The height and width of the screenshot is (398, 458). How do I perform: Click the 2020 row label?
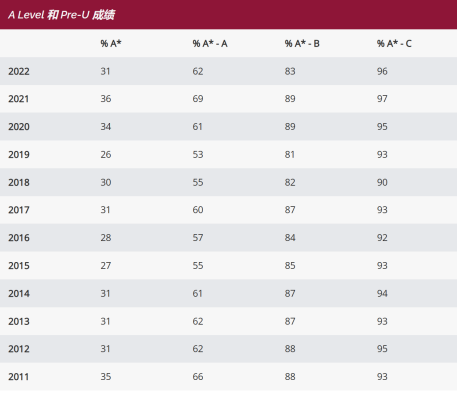pos(19,127)
